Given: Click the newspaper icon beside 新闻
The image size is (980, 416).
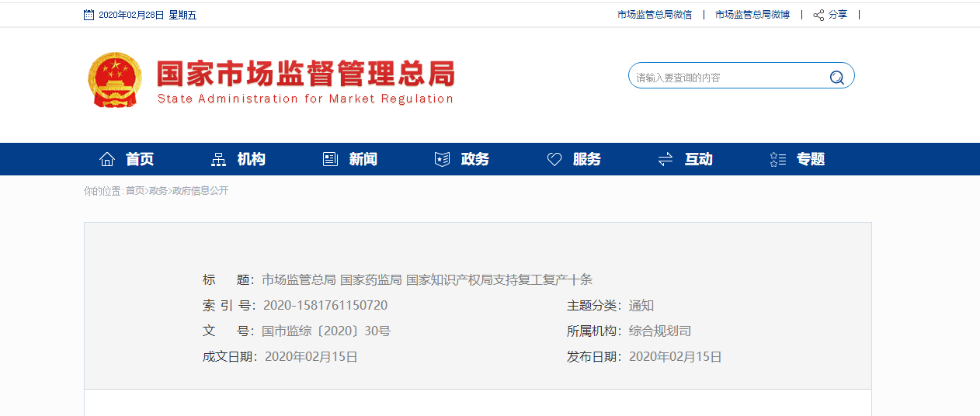Looking at the screenshot, I should click(x=330, y=159).
